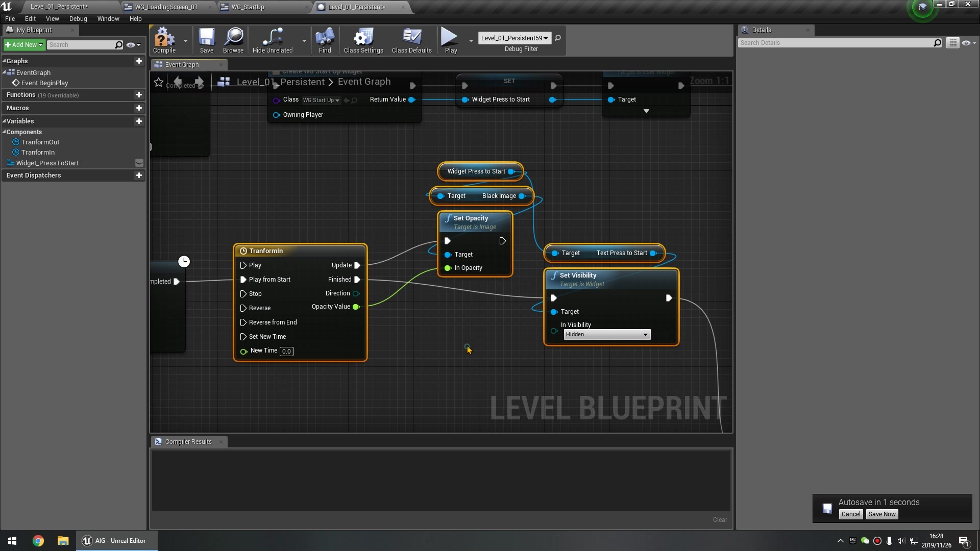Open the In Visibility Hidden dropdown
This screenshot has width=980, height=551.
click(x=607, y=335)
